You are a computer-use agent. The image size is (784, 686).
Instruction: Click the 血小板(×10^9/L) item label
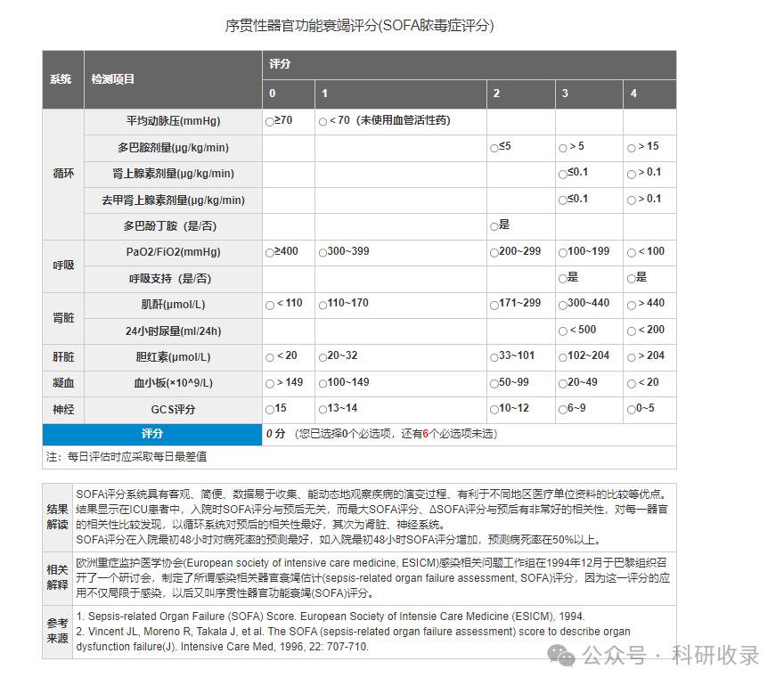point(173,383)
